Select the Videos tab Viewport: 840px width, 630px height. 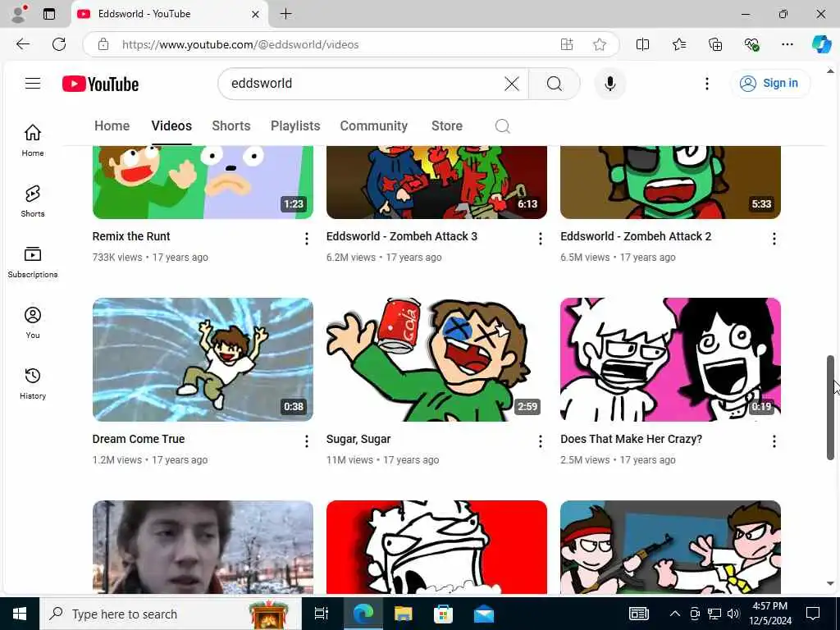171,126
